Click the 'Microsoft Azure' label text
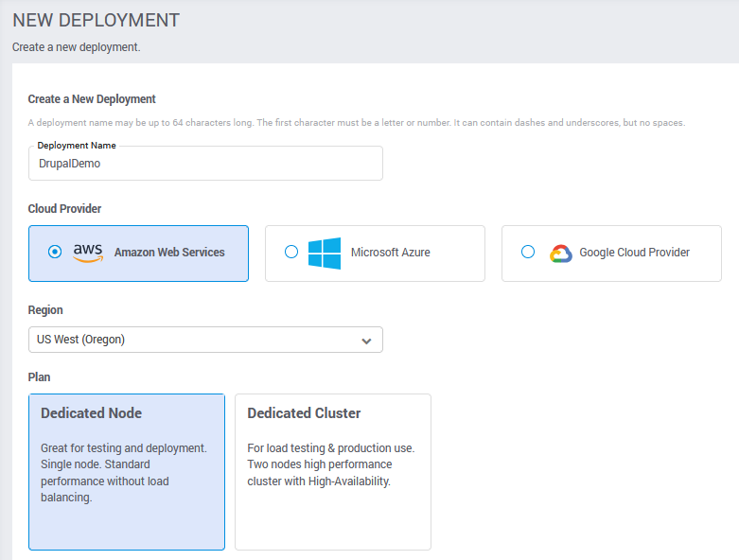Screen dimensions: 739x560 [x=390, y=253]
